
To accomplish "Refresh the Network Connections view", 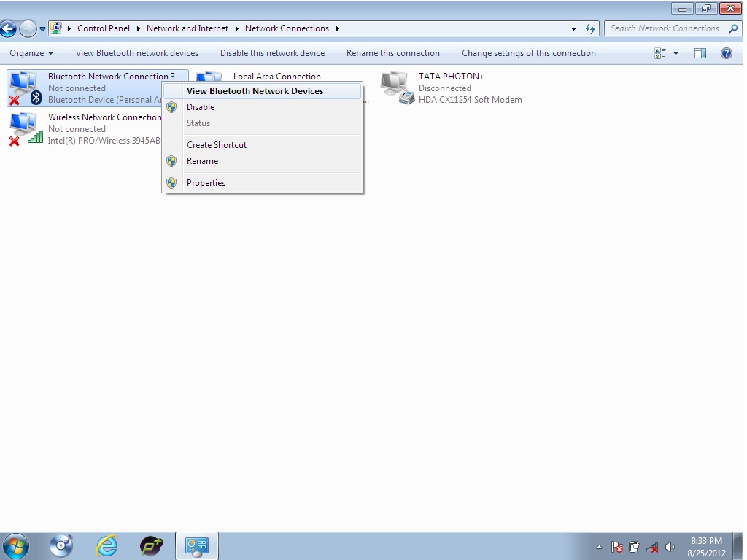I will 590,28.
